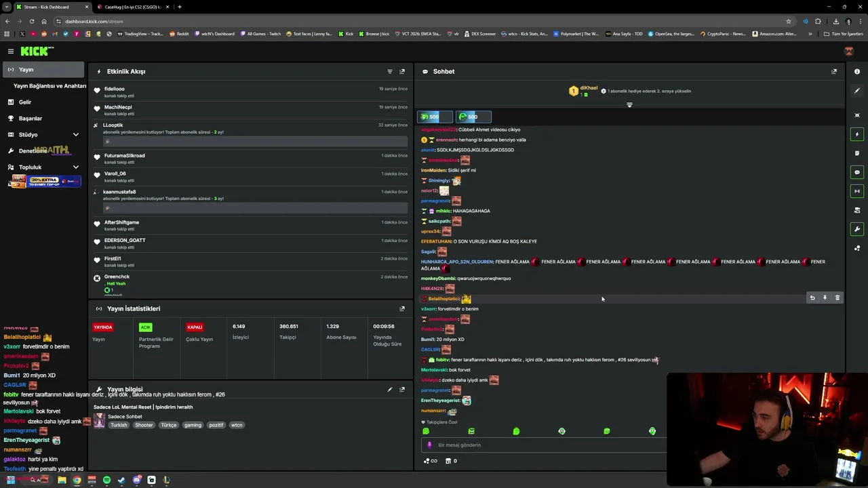Click the lightning bolt icon in the right sidebar
Viewport: 868px width, 488px height.
pos(857,134)
